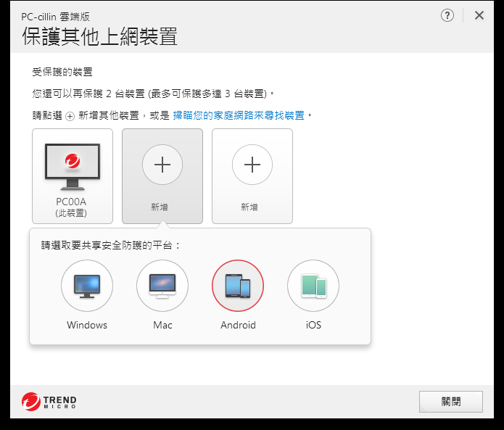Open the 掃瞄您的家庭網路來尋找裝置 link
This screenshot has width=504, height=430.
(x=239, y=115)
